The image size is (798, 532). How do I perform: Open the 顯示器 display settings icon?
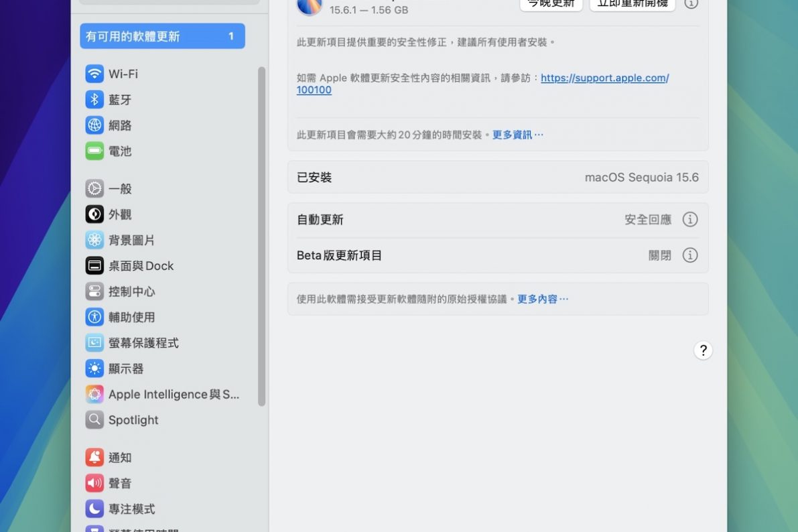point(94,369)
